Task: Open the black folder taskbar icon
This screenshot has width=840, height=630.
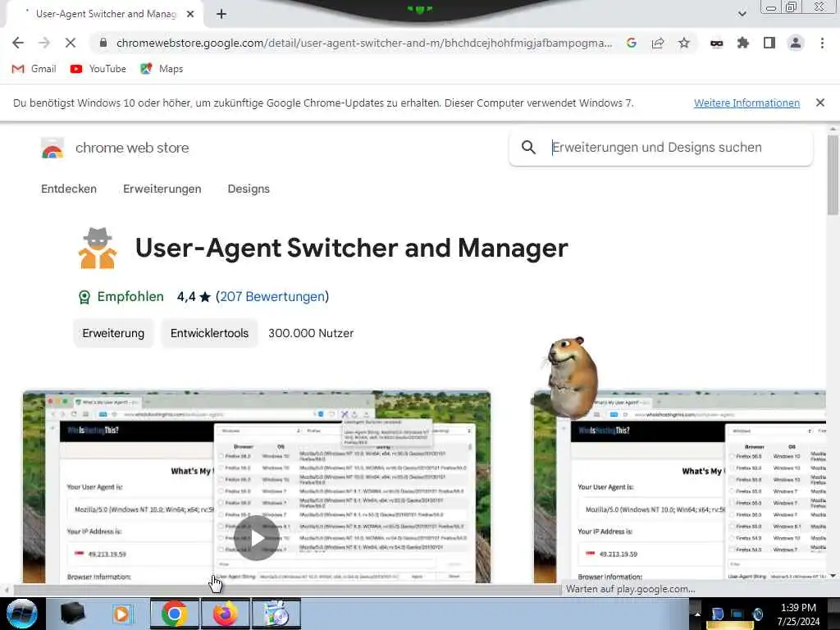Action: click(72, 614)
